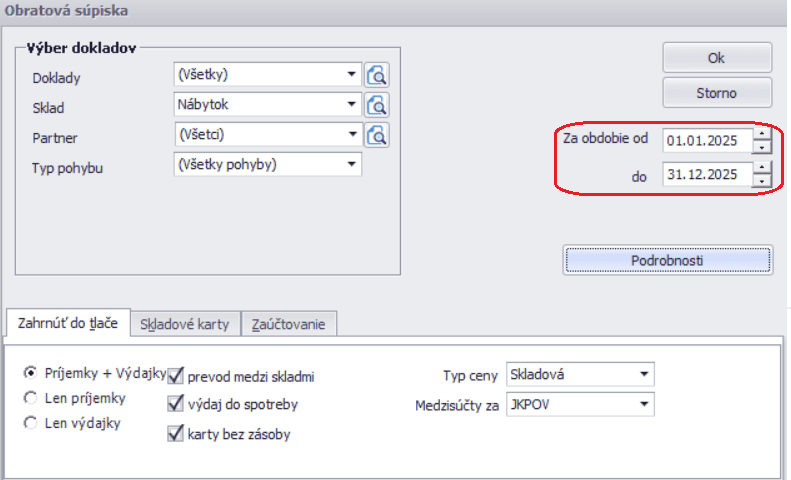
Task: Expand the Typ ceny dropdown
Action: pyautogui.click(x=643, y=375)
